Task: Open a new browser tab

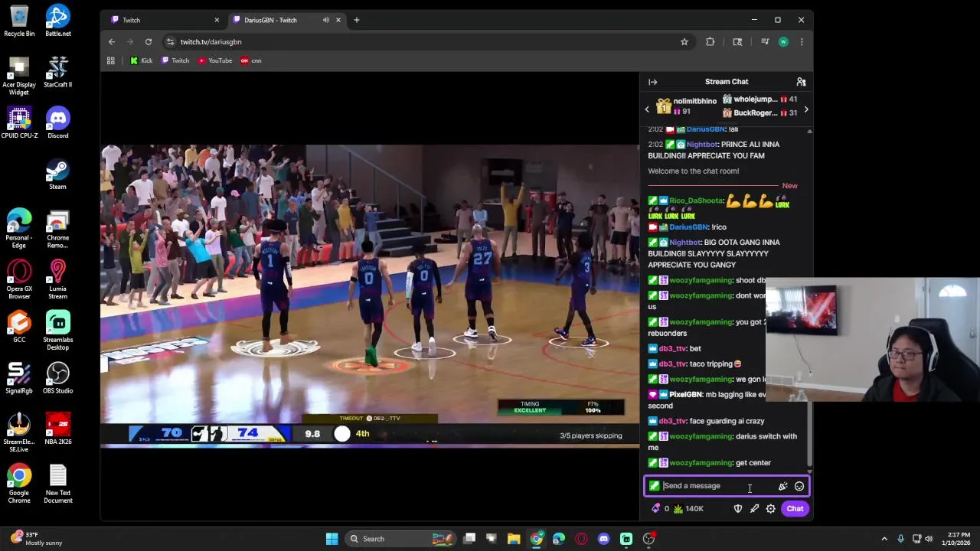Action: pyautogui.click(x=356, y=20)
